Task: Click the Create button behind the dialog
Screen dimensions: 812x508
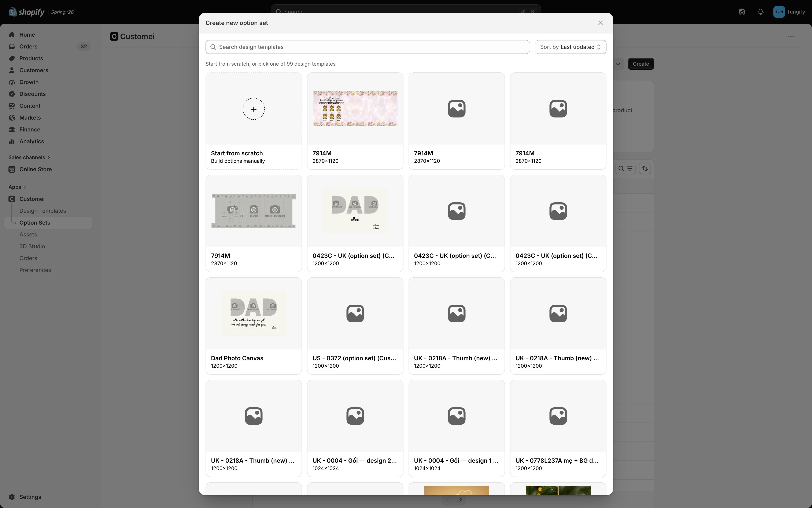Action: pyautogui.click(x=641, y=64)
